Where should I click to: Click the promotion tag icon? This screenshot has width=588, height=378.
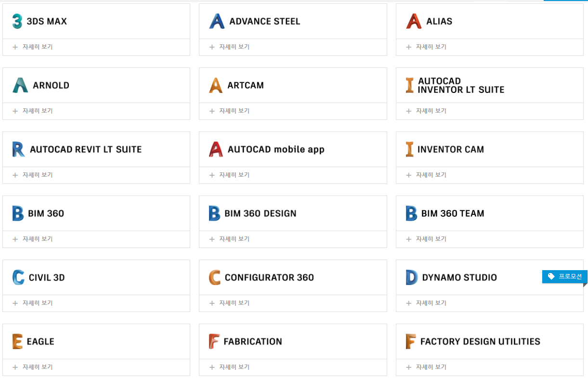pos(551,276)
